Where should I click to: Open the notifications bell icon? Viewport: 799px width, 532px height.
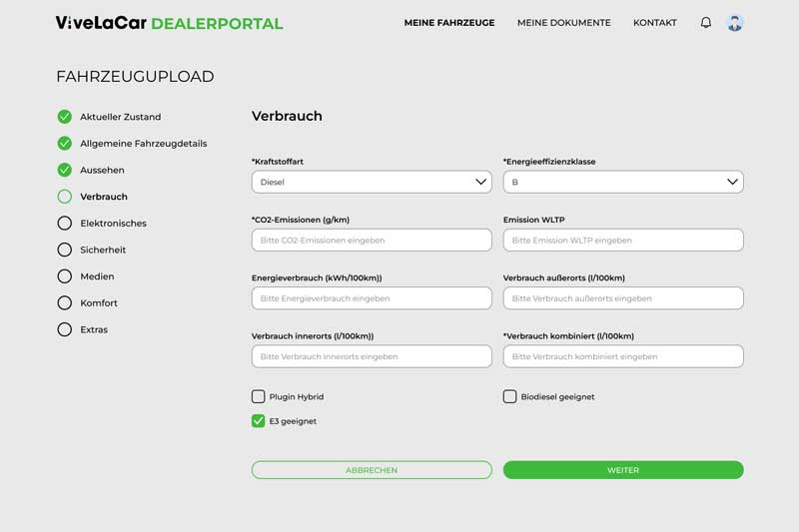(706, 22)
